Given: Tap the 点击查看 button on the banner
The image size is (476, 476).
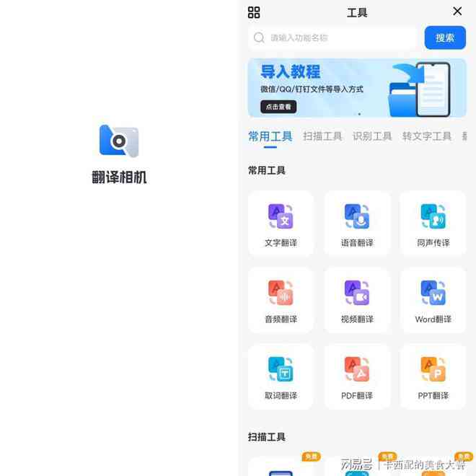Looking at the screenshot, I should point(278,107).
